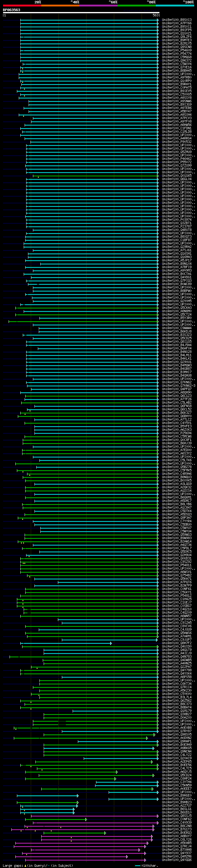Open the UniRef100_Q96372 entry
197x868 pixels.
pyautogui.click(x=176, y=61)
